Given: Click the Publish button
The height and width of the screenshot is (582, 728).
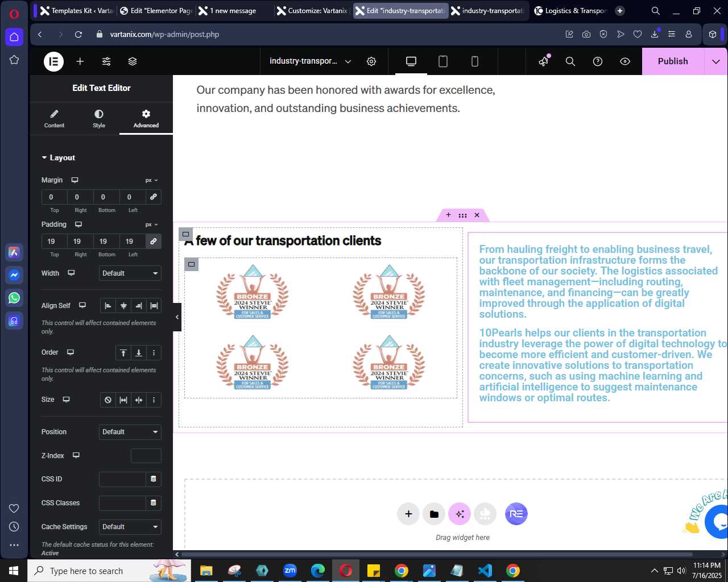Looking at the screenshot, I should pyautogui.click(x=673, y=61).
